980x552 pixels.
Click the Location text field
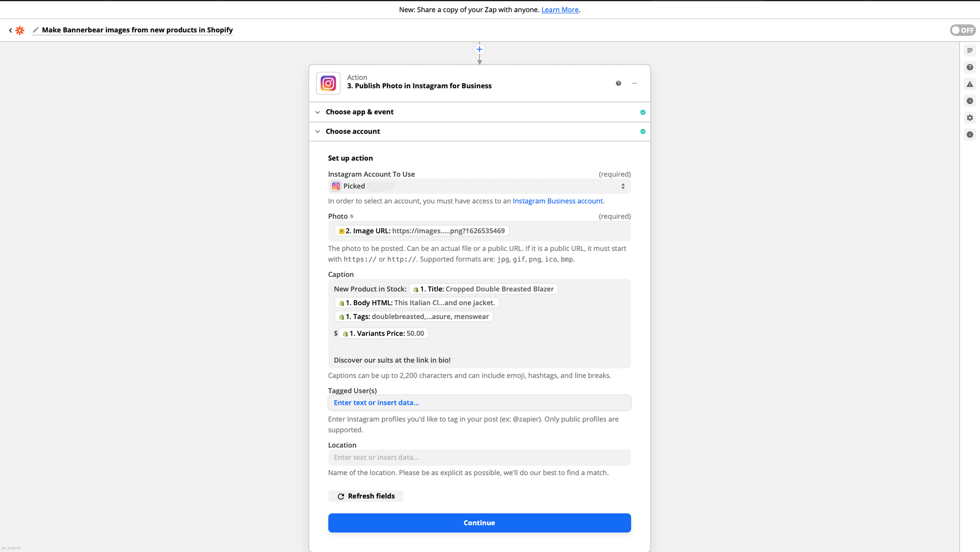[x=479, y=457]
